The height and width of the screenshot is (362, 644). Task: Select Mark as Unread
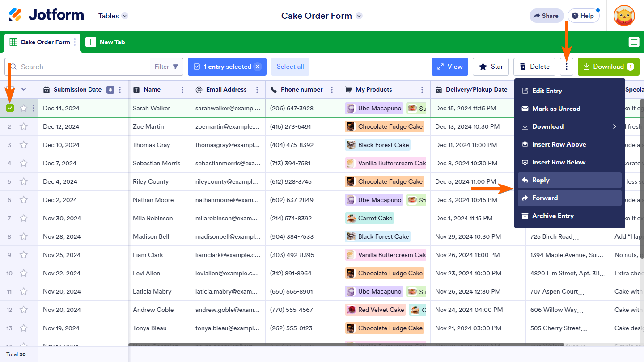[570, 109]
